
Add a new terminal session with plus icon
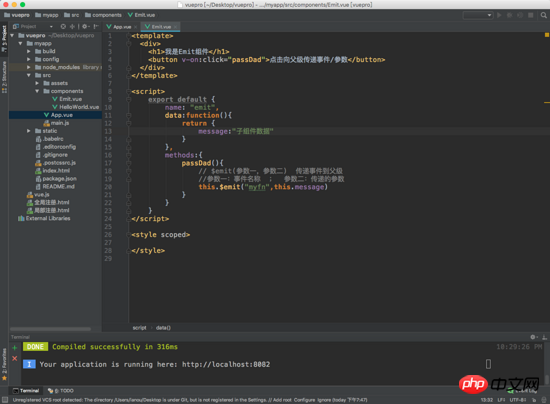(x=14, y=348)
